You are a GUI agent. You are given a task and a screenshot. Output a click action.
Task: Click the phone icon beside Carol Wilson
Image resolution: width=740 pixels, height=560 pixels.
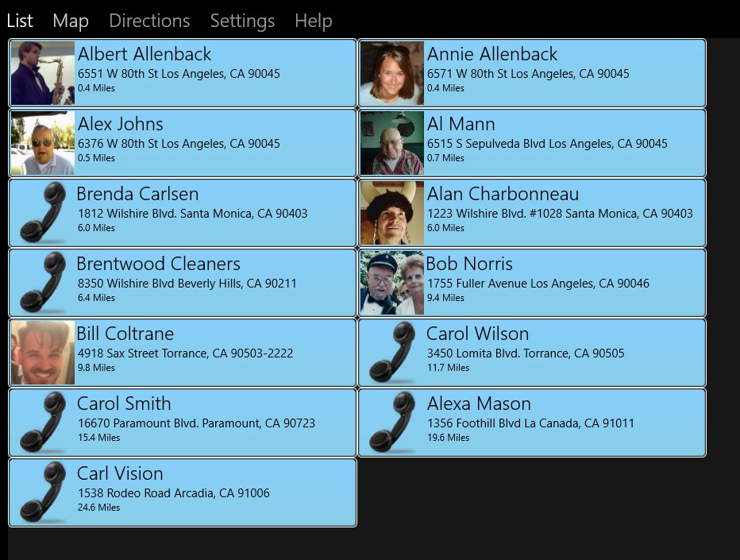(392, 353)
